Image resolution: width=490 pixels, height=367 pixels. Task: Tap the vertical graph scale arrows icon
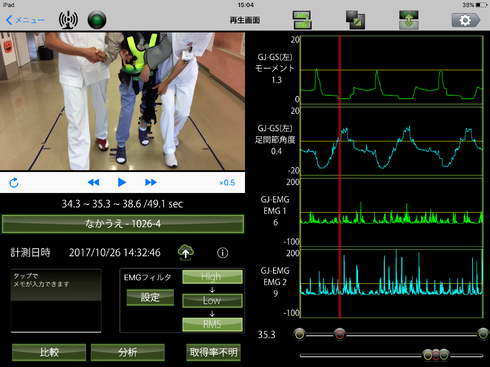(409, 20)
